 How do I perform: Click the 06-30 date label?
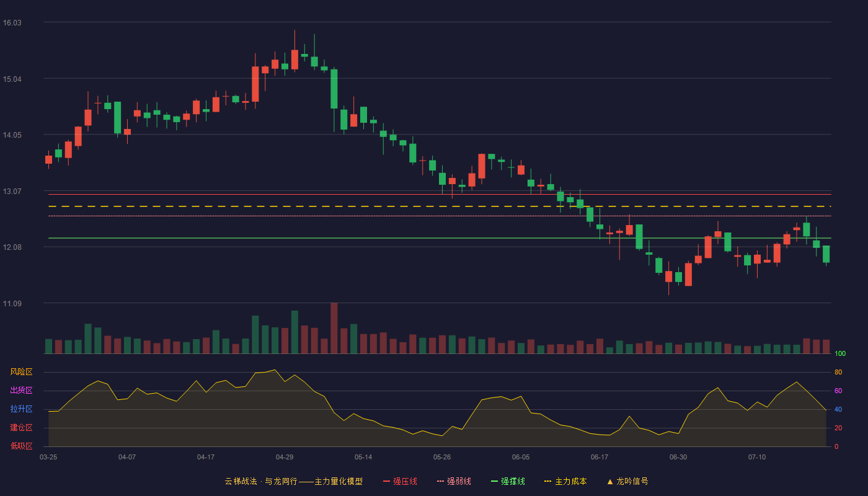coord(678,457)
